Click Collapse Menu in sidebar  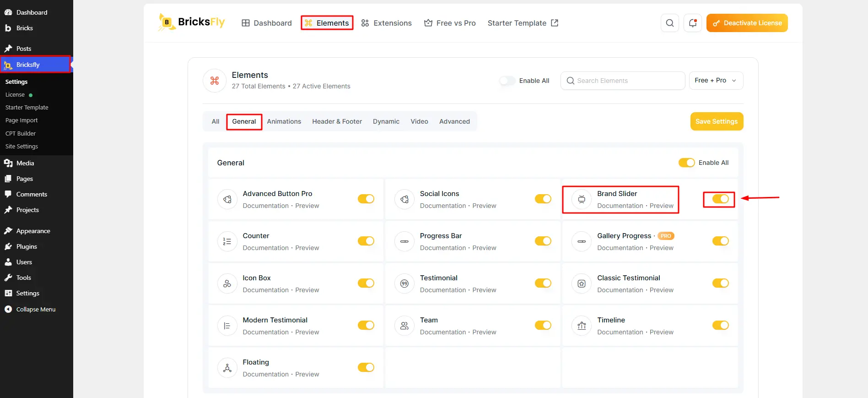(36, 309)
